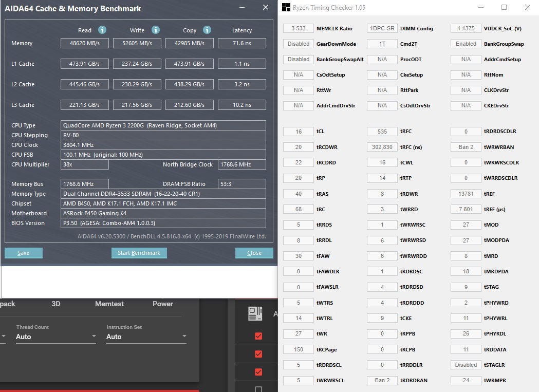Toggle the third red checked checkbox
Viewport: 539px width, 392px height.
point(258,372)
